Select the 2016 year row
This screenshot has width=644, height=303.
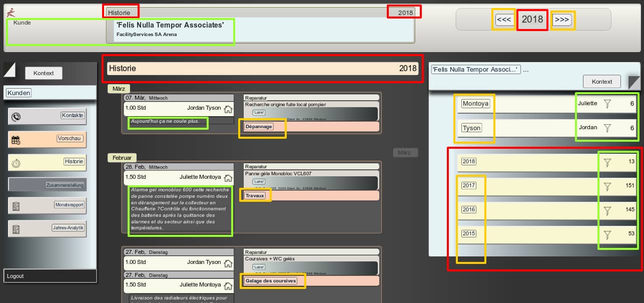pyautogui.click(x=469, y=209)
